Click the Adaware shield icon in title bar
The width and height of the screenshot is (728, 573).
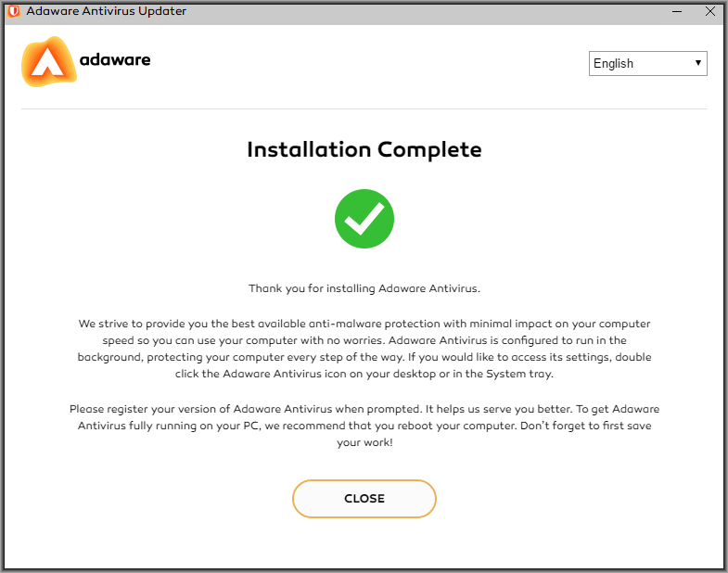point(14,11)
